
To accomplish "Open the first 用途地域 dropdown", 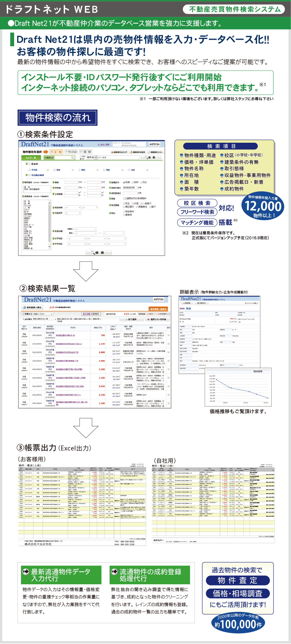I will [x=73, y=208].
